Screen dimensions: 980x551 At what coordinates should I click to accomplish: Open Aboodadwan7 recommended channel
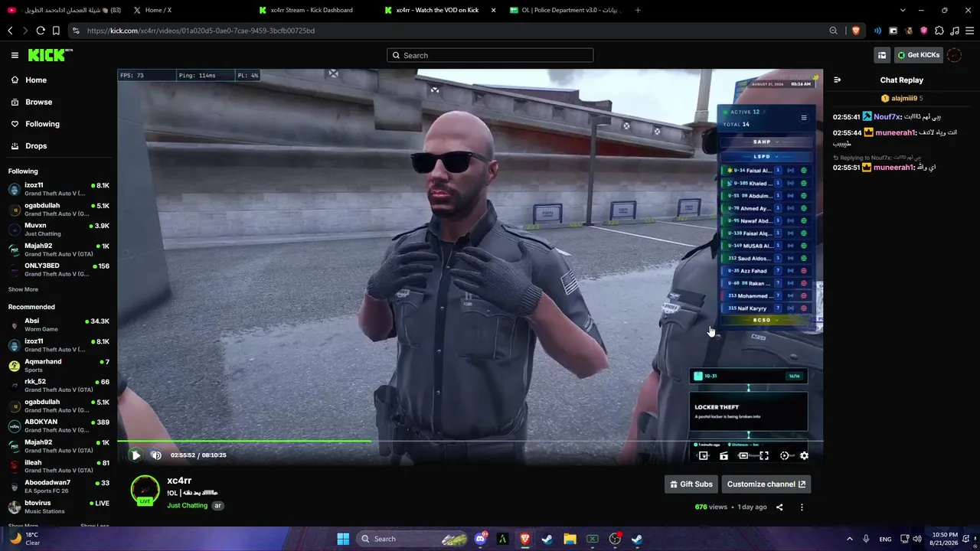(x=59, y=486)
